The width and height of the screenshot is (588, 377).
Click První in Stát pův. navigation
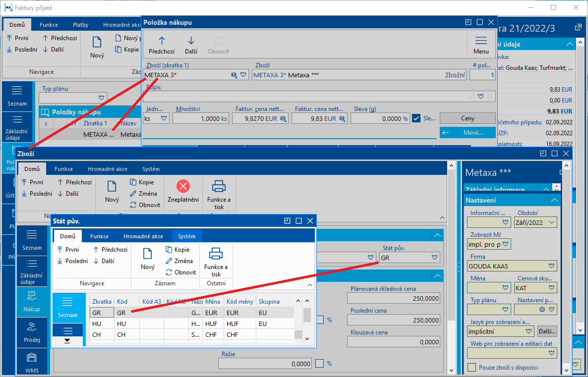point(68,250)
